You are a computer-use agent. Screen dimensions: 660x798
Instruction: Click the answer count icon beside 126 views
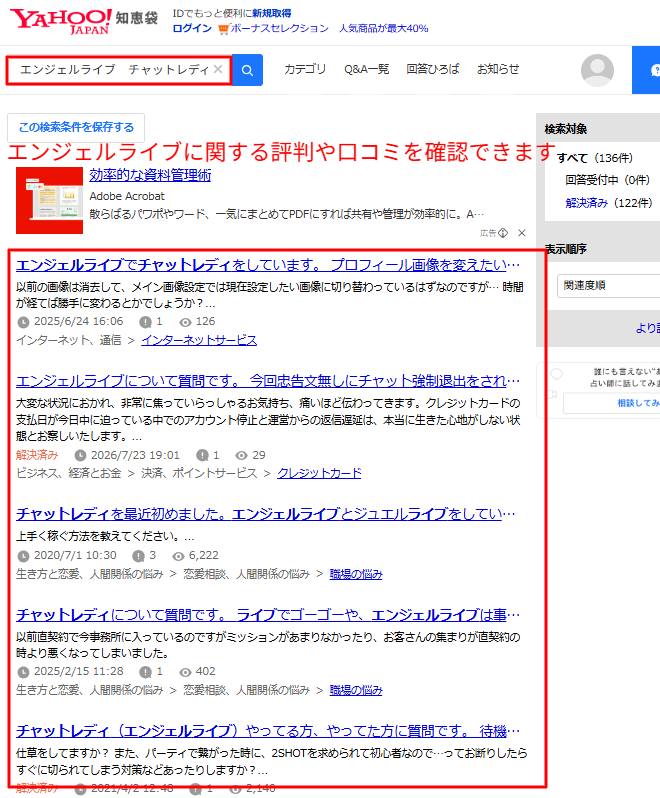click(x=145, y=322)
